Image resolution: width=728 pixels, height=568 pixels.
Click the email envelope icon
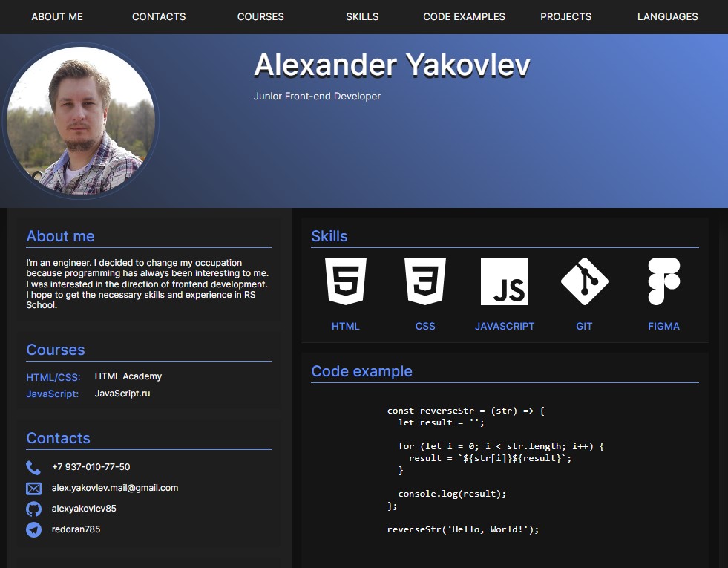coord(33,488)
